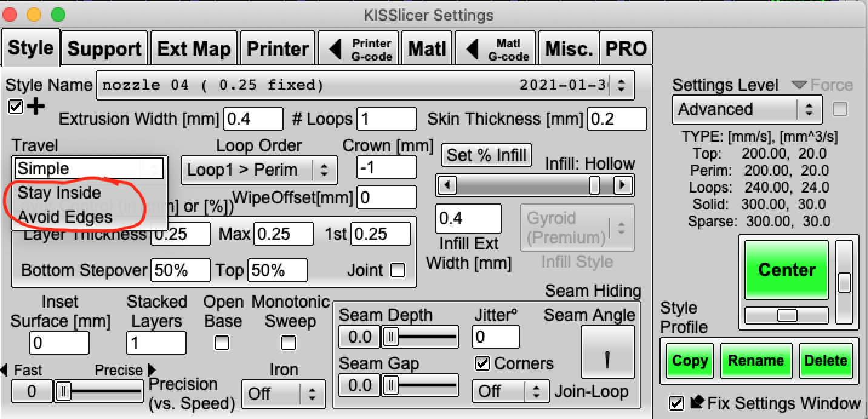Click the Seam Gap slider

pyautogui.click(x=421, y=384)
